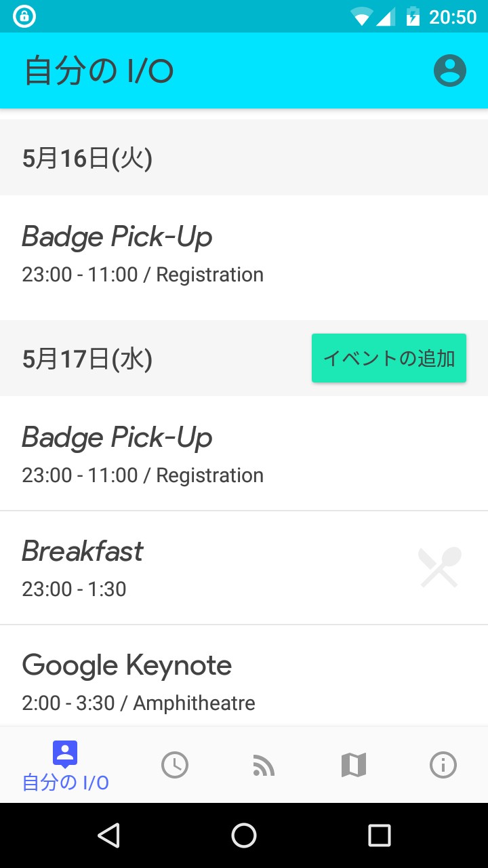Tap the イベントの追加 button
Screen dimensions: 488x868
pyautogui.click(x=389, y=358)
